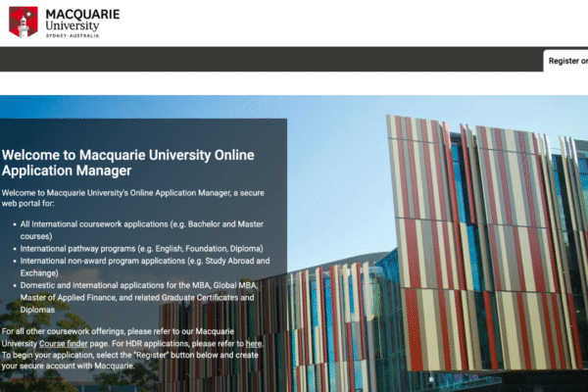
Task: Click the trees at the banner's bottom left
Action: pos(20,380)
